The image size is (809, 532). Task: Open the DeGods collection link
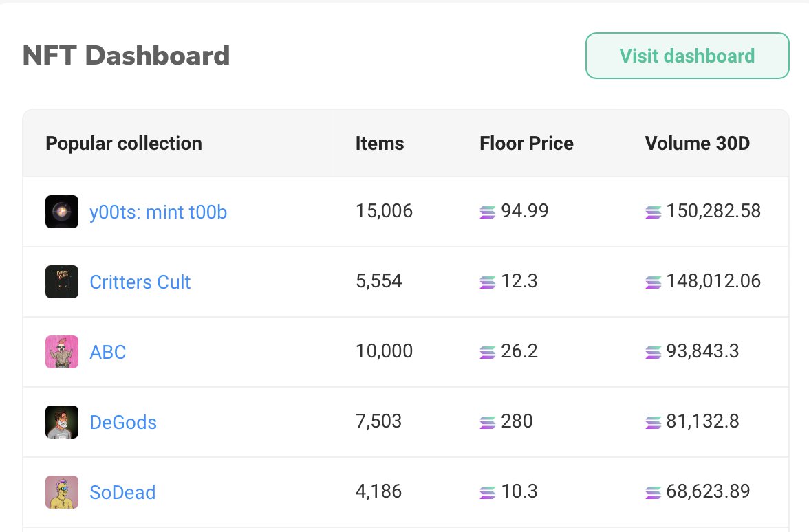pos(123,422)
